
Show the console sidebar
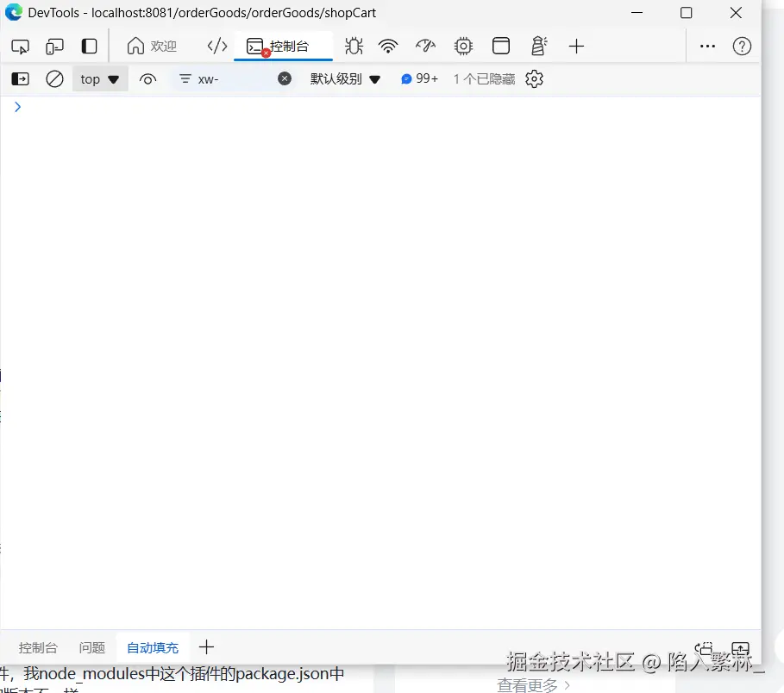pos(20,79)
